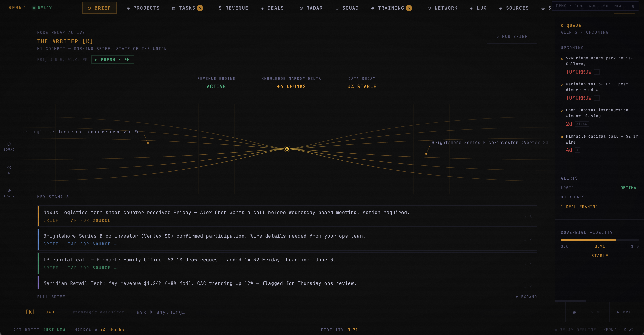Click the Run Brief button
Screen dimensions: 644x335
512,37
